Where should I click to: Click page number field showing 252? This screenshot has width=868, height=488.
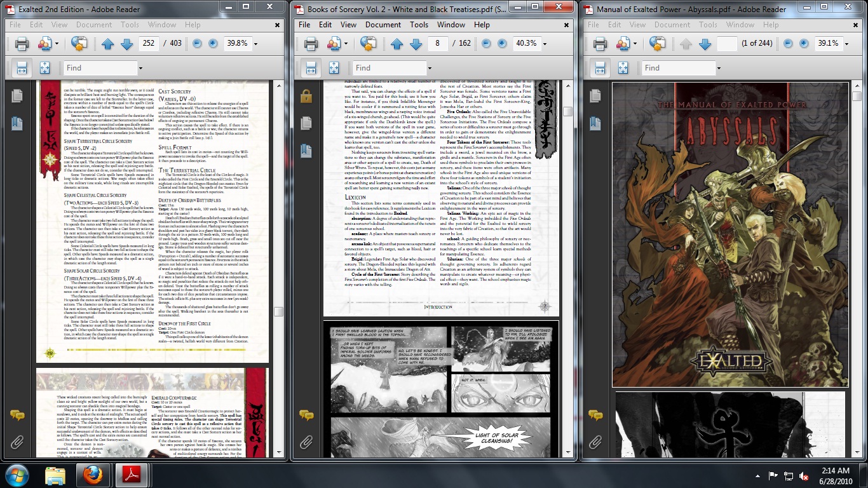tap(149, 44)
